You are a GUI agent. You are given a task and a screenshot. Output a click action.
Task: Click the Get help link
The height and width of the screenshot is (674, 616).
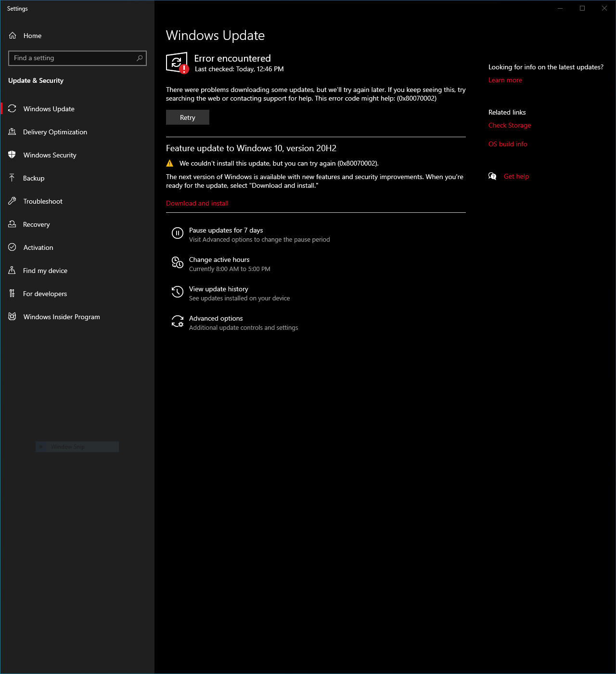[x=516, y=177]
